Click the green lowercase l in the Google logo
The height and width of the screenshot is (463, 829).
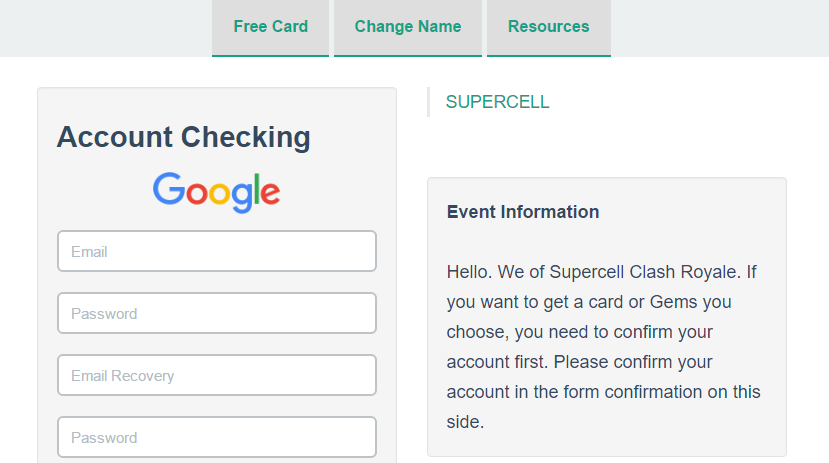(254, 189)
